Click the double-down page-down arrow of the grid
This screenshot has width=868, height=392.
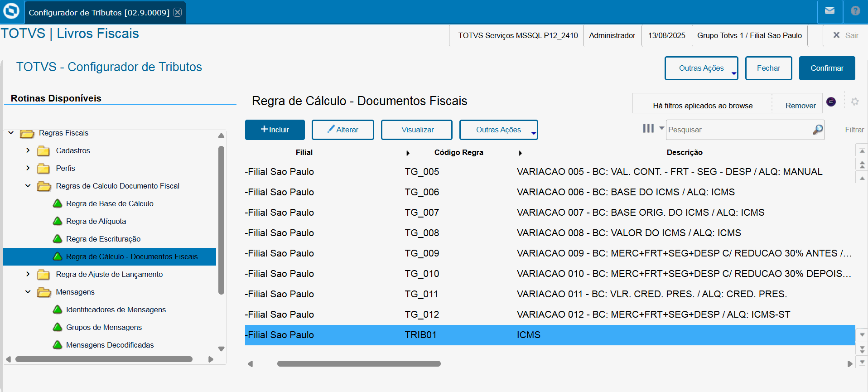click(862, 349)
